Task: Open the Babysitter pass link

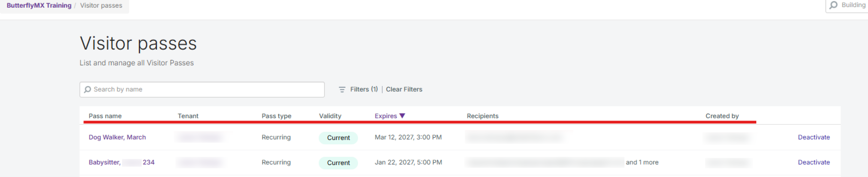Action: (x=121, y=162)
